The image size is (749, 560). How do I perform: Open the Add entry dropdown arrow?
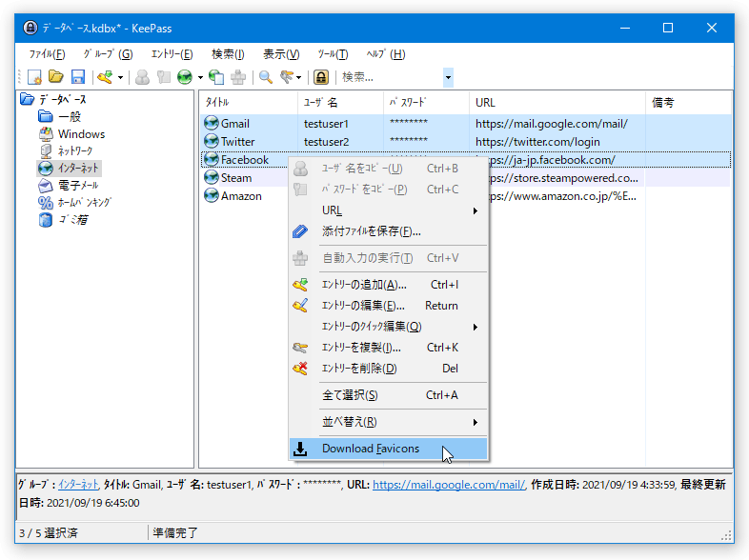click(x=120, y=77)
